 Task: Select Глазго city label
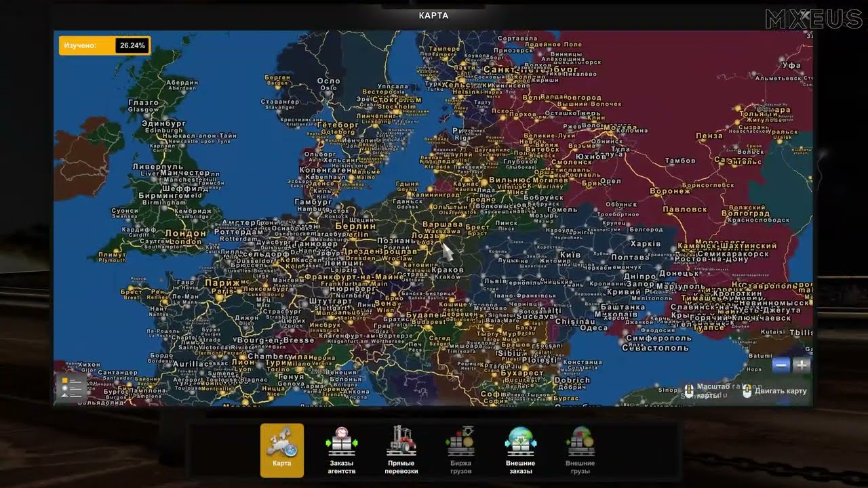(144, 103)
